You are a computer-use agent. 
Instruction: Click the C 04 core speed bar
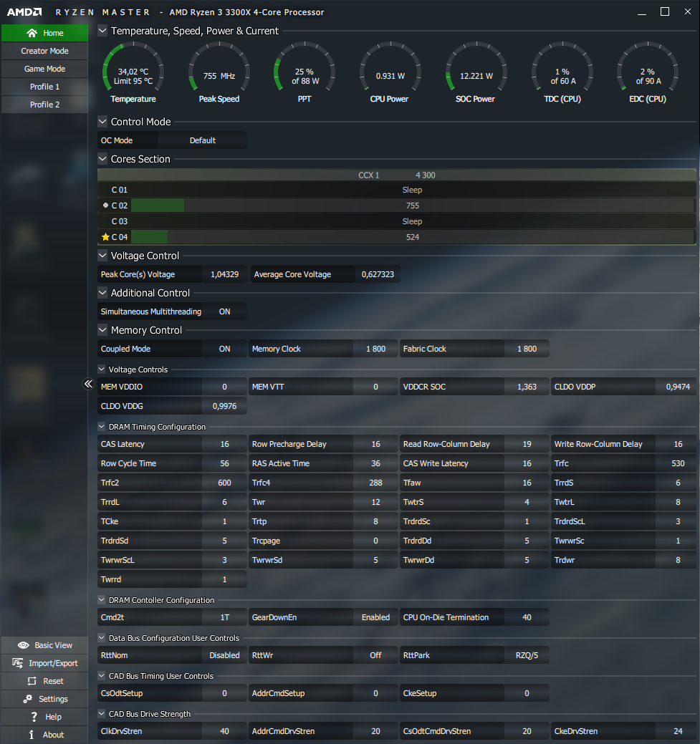[412, 237]
